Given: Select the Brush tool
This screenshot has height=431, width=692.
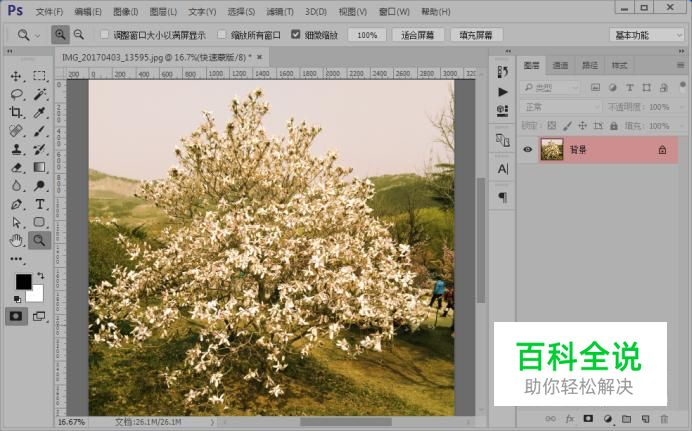Looking at the screenshot, I should pyautogui.click(x=39, y=131).
